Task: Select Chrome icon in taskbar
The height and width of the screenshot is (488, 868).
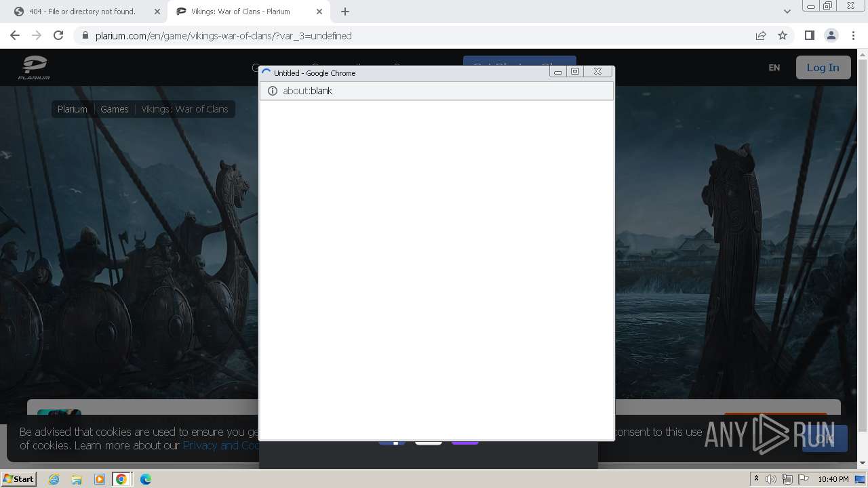Action: pos(121,479)
